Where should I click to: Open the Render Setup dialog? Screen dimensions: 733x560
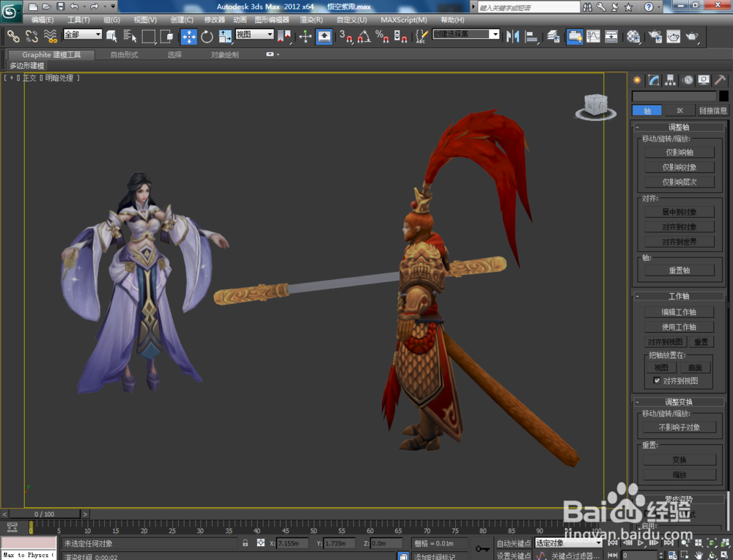click(655, 36)
